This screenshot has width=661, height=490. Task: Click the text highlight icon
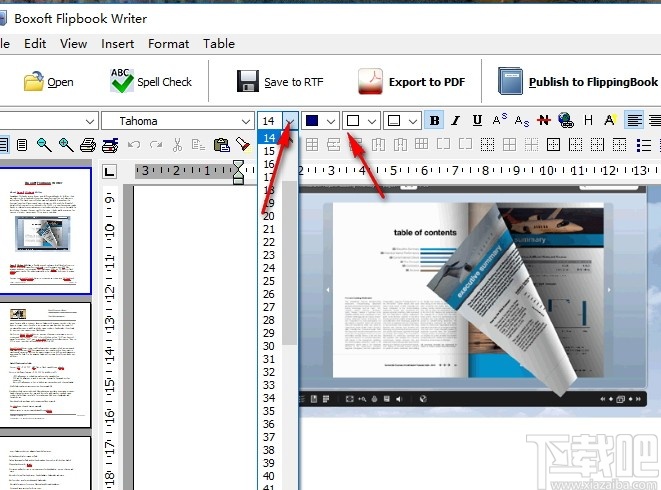(x=610, y=121)
